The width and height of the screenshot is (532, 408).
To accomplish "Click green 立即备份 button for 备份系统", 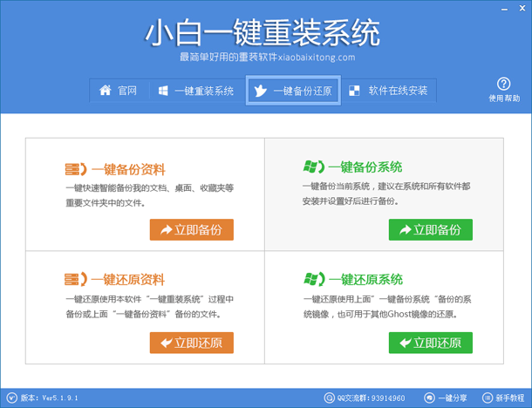I will click(431, 229).
